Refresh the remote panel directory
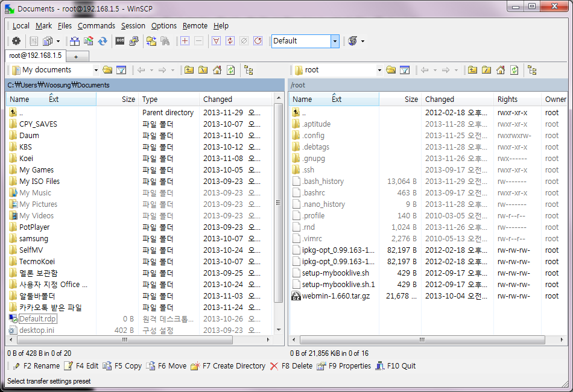This screenshot has height=392, width=573. (x=514, y=70)
